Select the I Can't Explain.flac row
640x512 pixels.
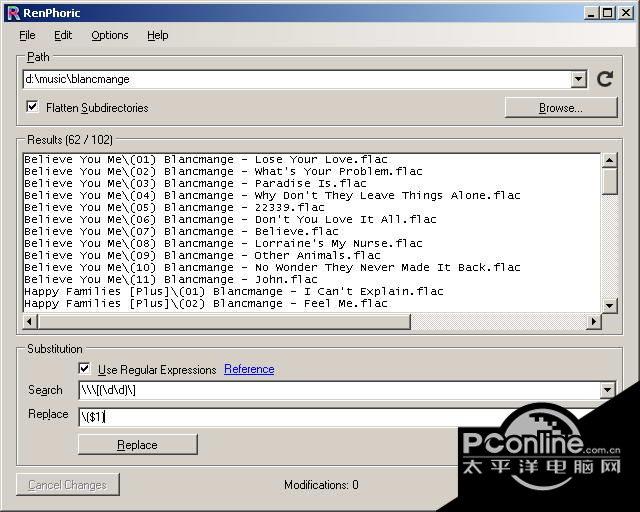click(312, 291)
